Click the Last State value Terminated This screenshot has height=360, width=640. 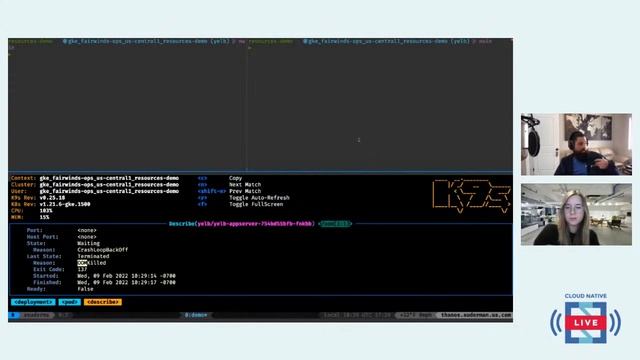coord(93,257)
